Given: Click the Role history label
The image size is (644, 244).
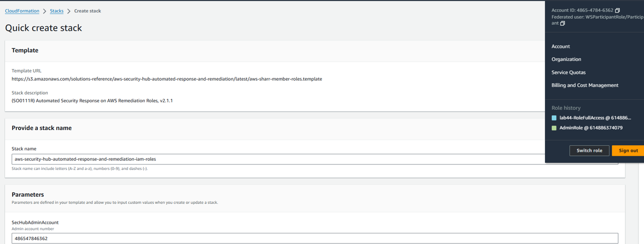Looking at the screenshot, I should [x=566, y=108].
